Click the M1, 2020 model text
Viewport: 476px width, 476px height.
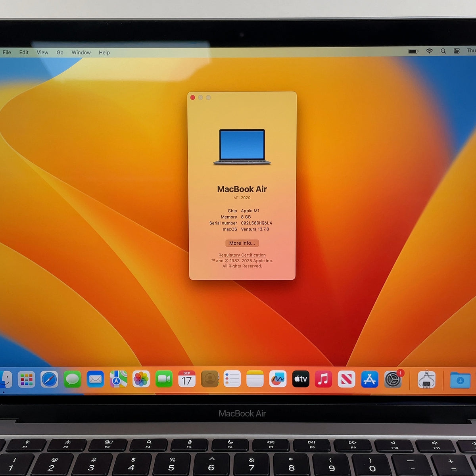(242, 198)
